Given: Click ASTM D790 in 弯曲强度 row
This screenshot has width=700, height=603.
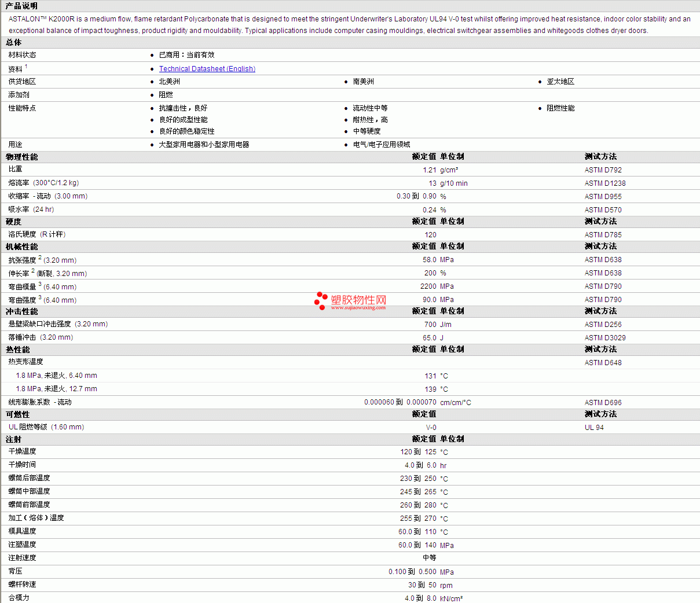Looking at the screenshot, I should (603, 300).
